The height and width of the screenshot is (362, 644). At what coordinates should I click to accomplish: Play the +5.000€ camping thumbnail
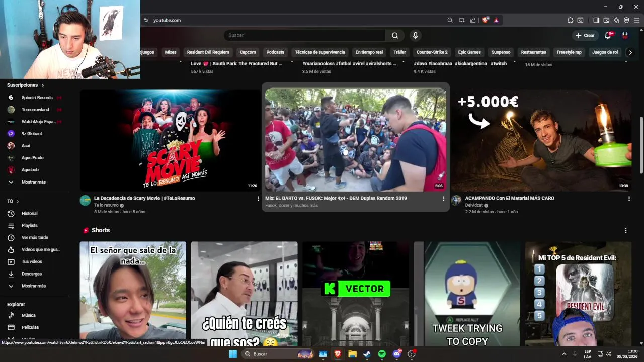[541, 140]
